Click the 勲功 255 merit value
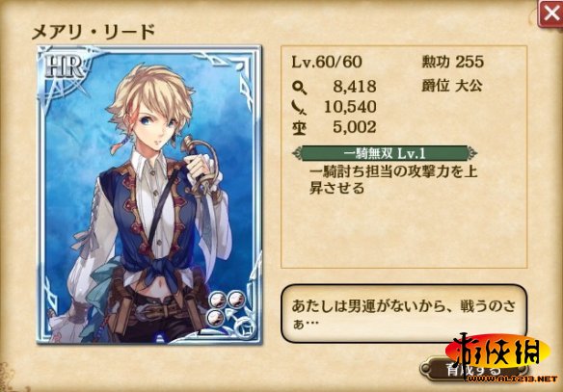 (x=453, y=62)
